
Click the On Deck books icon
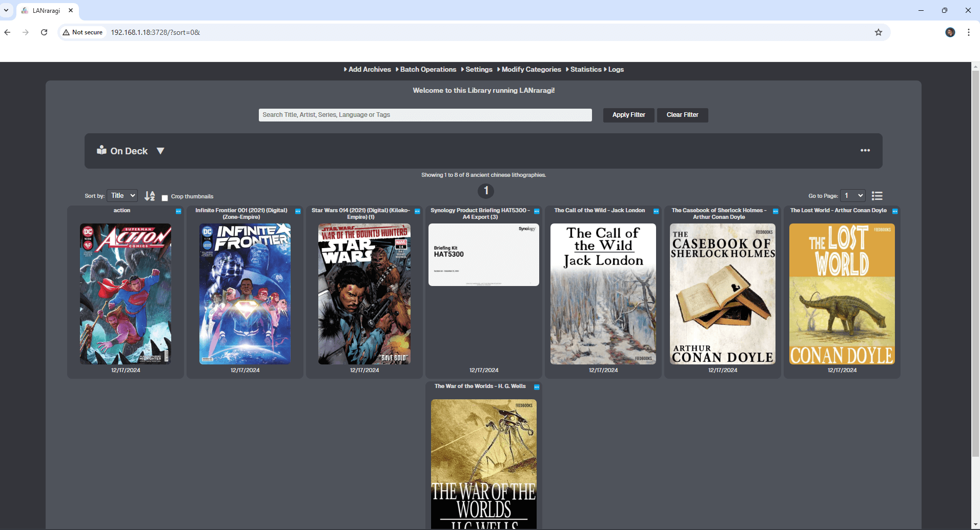(x=101, y=150)
